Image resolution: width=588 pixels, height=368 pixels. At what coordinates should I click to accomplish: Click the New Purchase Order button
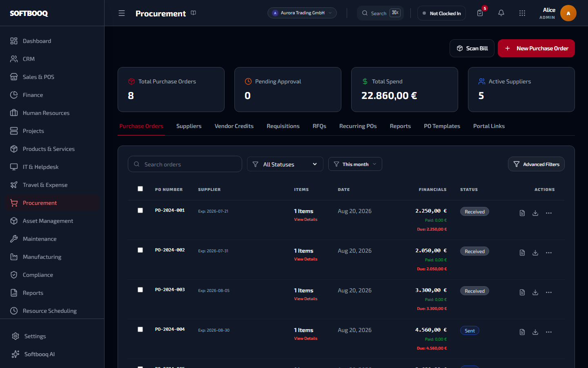[x=536, y=48]
